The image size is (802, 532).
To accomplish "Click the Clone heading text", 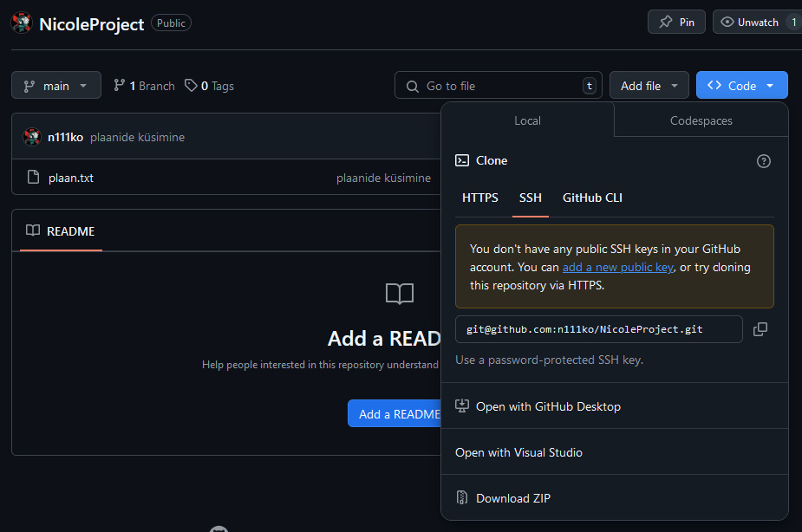I will tap(492, 160).
